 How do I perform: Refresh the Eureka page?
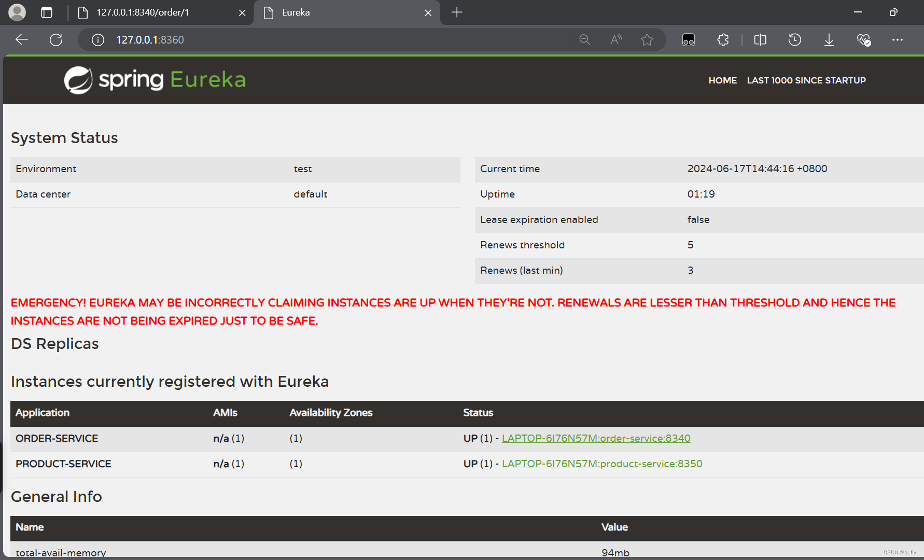point(56,40)
